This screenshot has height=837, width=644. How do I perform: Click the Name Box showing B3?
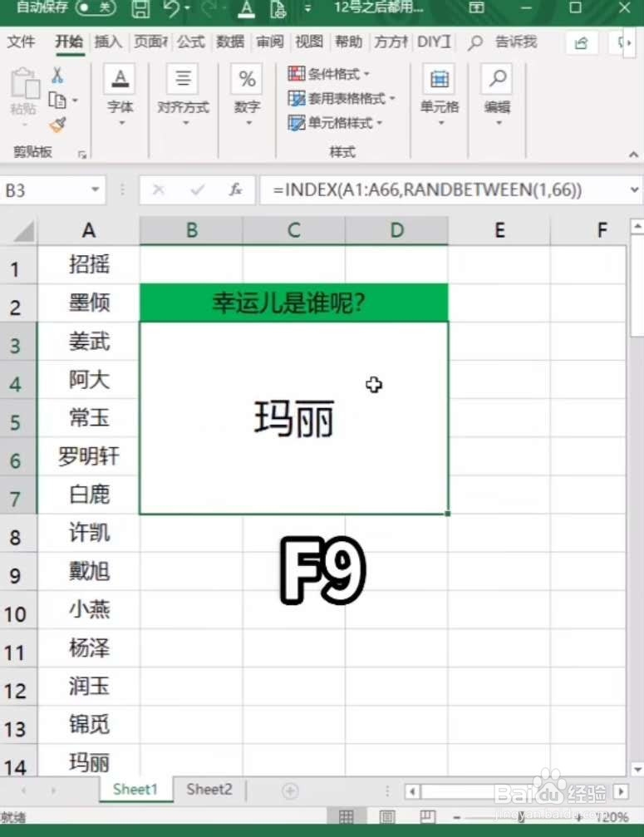[x=46, y=190]
